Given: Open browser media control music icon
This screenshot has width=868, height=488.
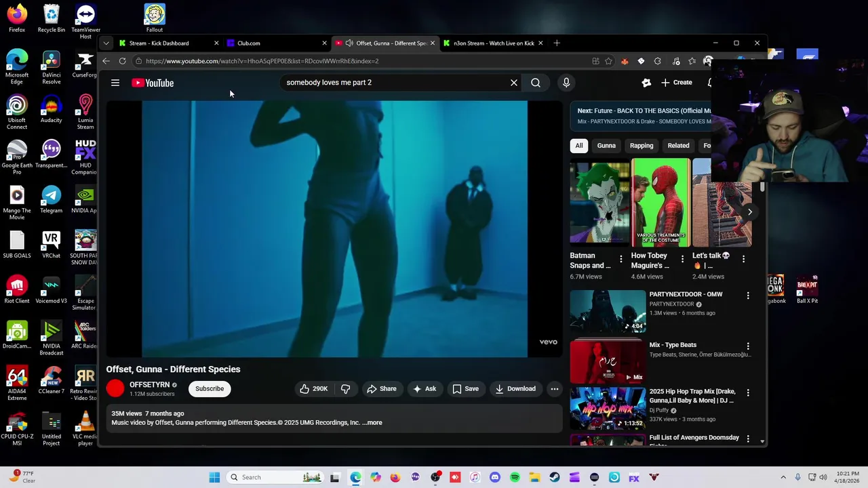Looking at the screenshot, I should [x=675, y=61].
